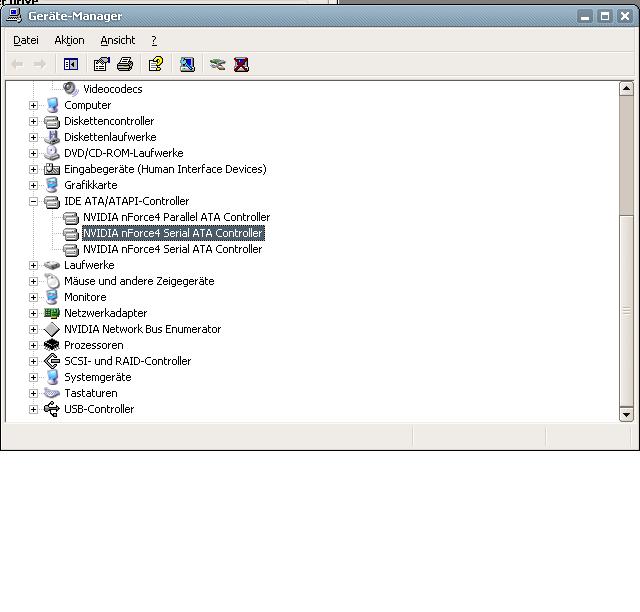Select the Diskettenlaufwerke entry

(110, 137)
